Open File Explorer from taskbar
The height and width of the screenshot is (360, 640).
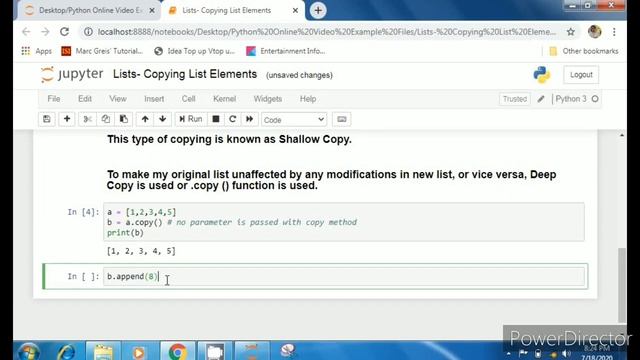[x=103, y=352]
